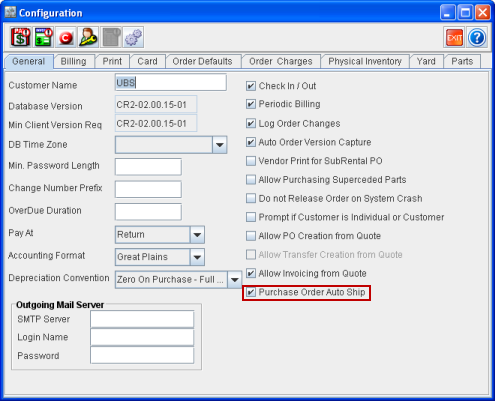Open help via blue question mark icon
495x401 pixels.
pyautogui.click(x=477, y=37)
